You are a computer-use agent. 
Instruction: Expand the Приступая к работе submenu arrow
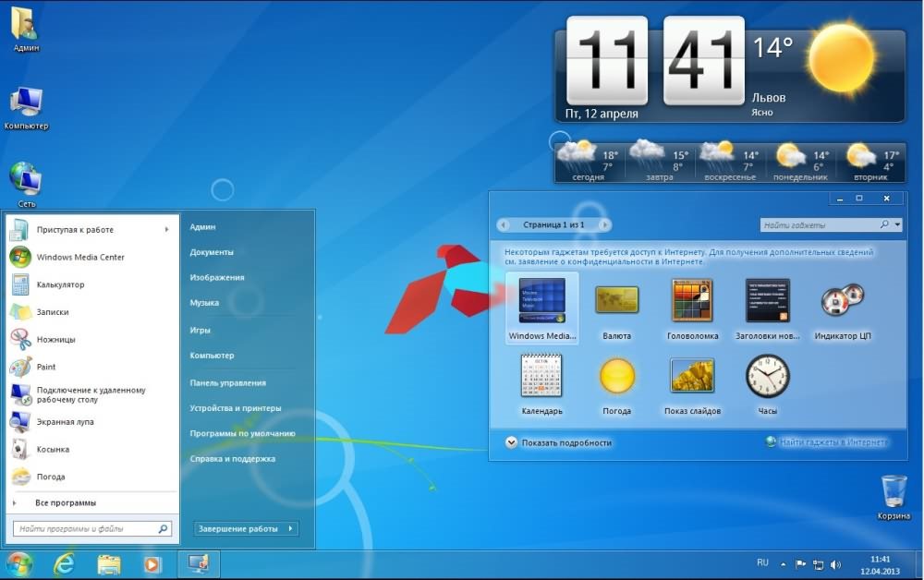coord(167,230)
